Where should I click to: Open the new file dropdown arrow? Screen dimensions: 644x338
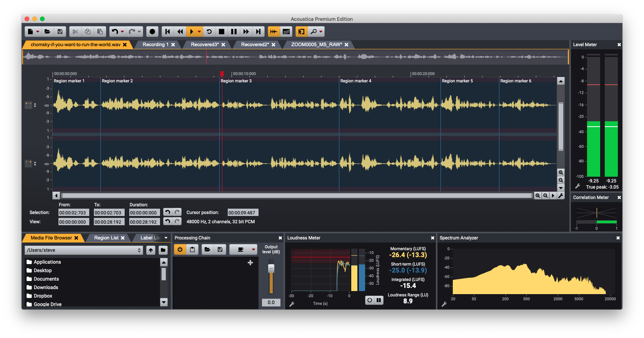click(38, 32)
